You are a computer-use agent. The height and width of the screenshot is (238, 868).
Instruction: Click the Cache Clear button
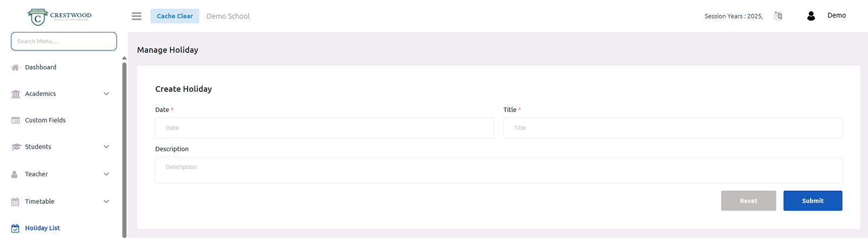pyautogui.click(x=175, y=16)
